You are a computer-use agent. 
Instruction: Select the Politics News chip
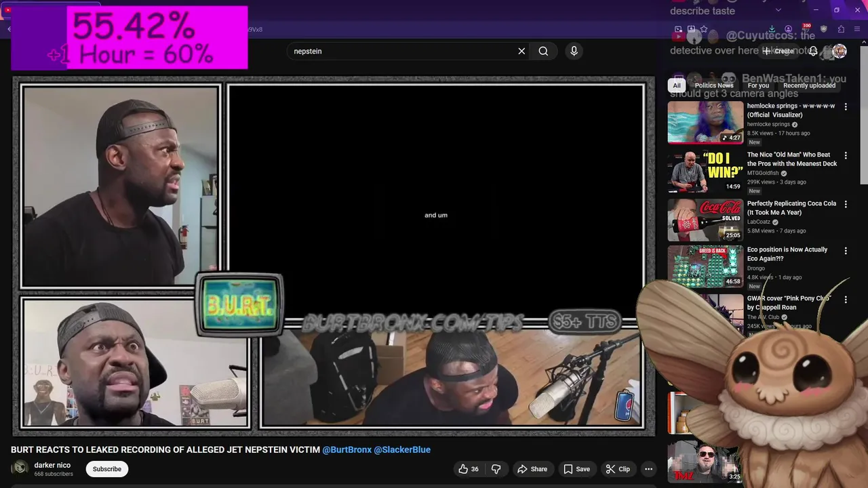click(x=714, y=85)
